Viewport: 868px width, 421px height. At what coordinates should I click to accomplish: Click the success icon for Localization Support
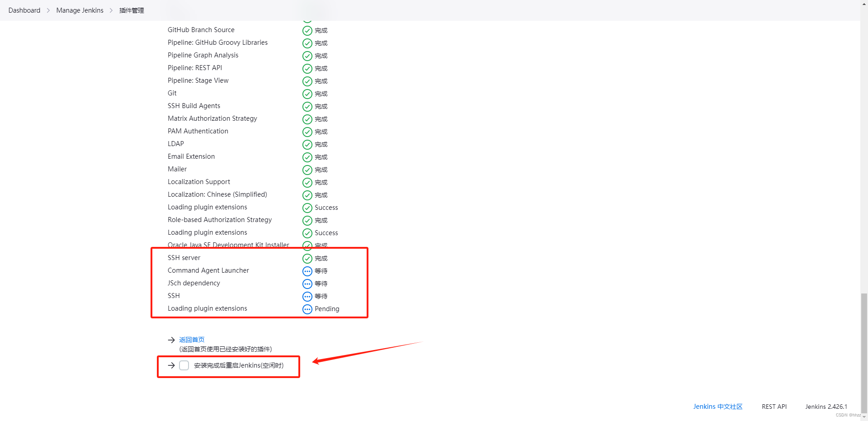[x=307, y=183]
